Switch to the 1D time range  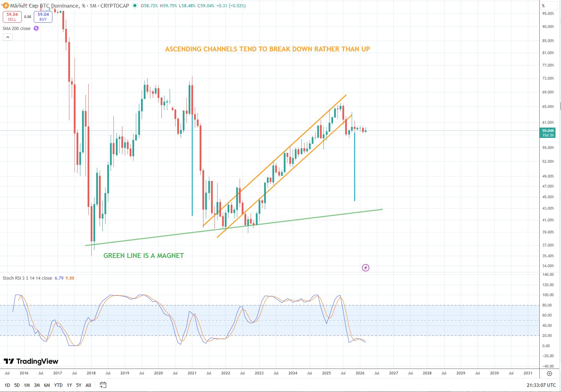pyautogui.click(x=7, y=385)
